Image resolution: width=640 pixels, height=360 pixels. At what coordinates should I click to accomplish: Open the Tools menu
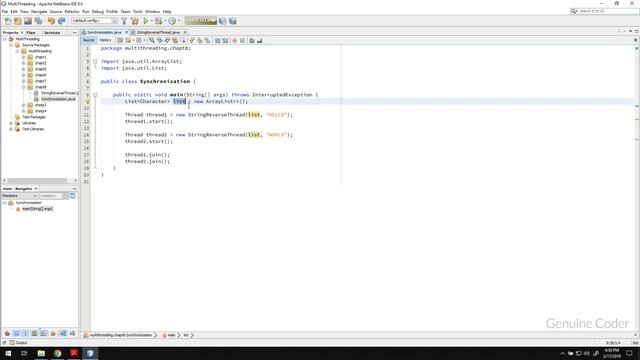coord(138,11)
